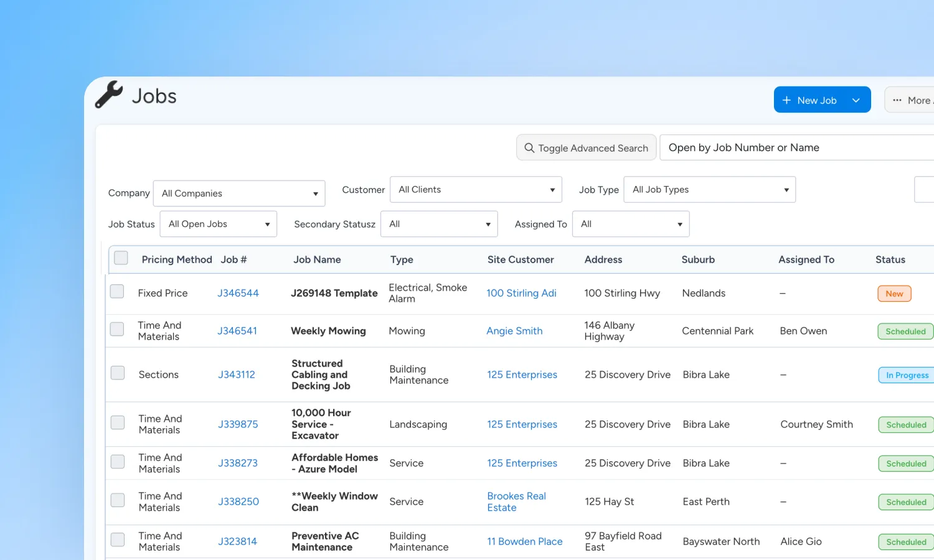Select checkbox for Weekly Mowing job
This screenshot has height=560, width=934.
point(117,329)
